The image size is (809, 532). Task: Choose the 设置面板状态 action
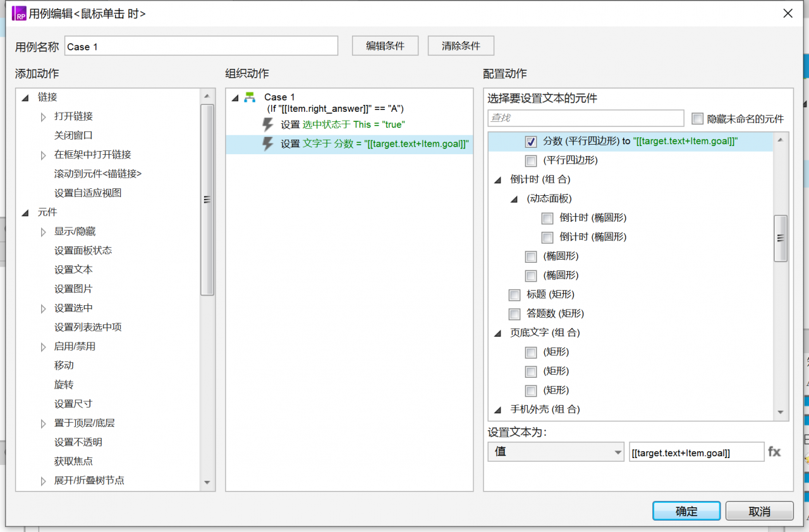coord(83,251)
